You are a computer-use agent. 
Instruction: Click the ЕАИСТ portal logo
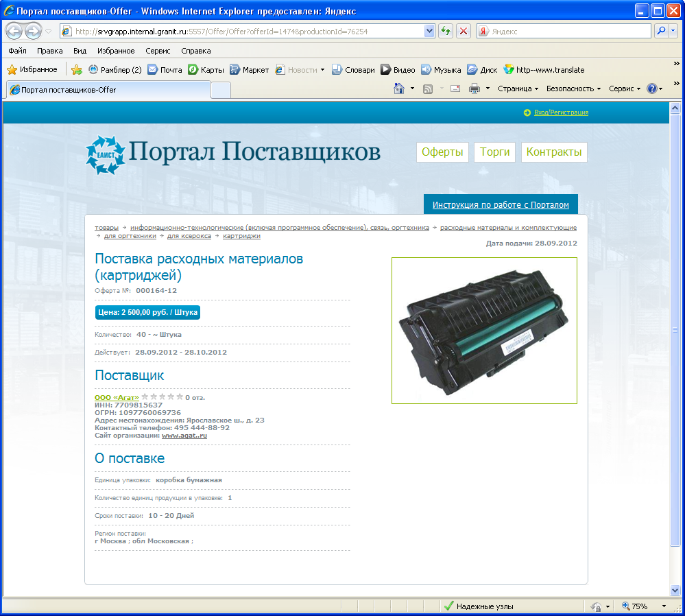pyautogui.click(x=106, y=155)
